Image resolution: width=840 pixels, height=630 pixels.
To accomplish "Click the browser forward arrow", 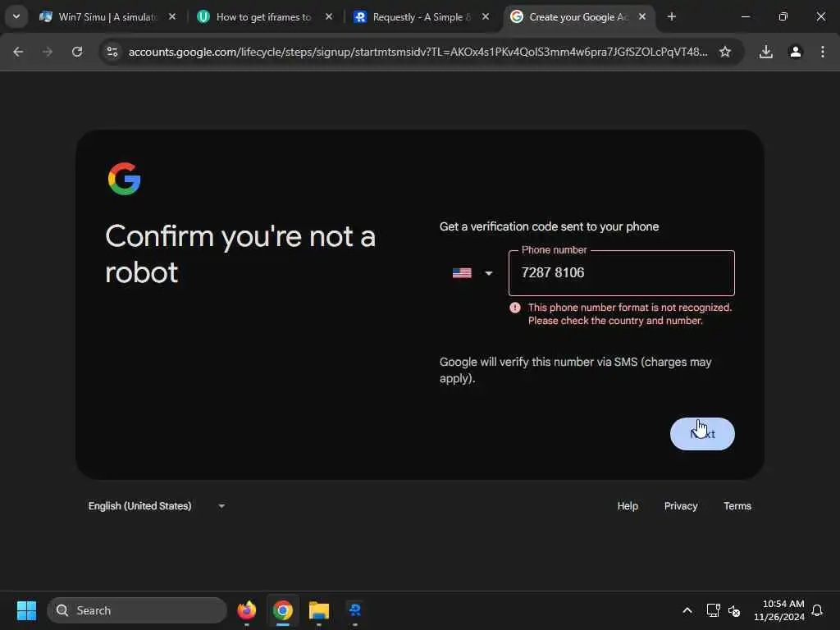I will (48, 52).
